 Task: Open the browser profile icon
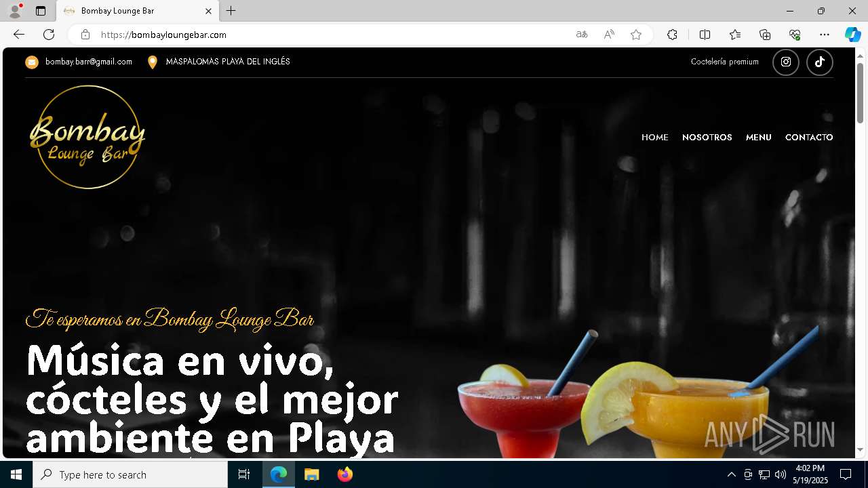pos(15,11)
